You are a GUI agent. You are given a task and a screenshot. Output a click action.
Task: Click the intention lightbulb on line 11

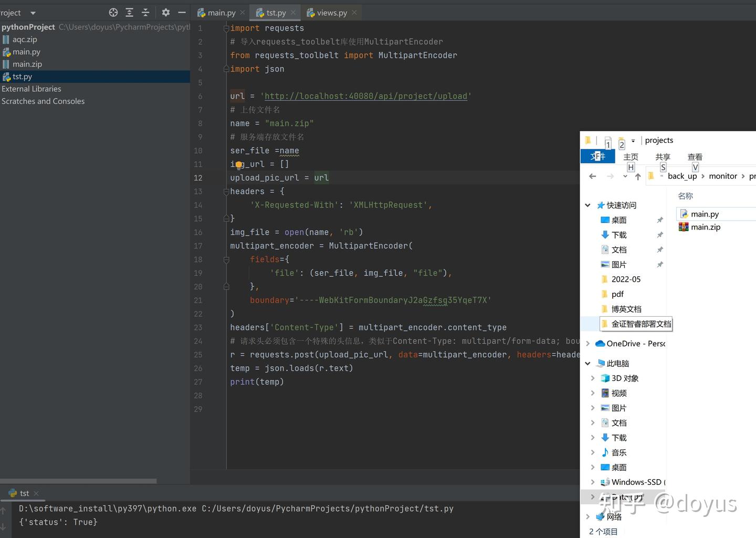[238, 165]
